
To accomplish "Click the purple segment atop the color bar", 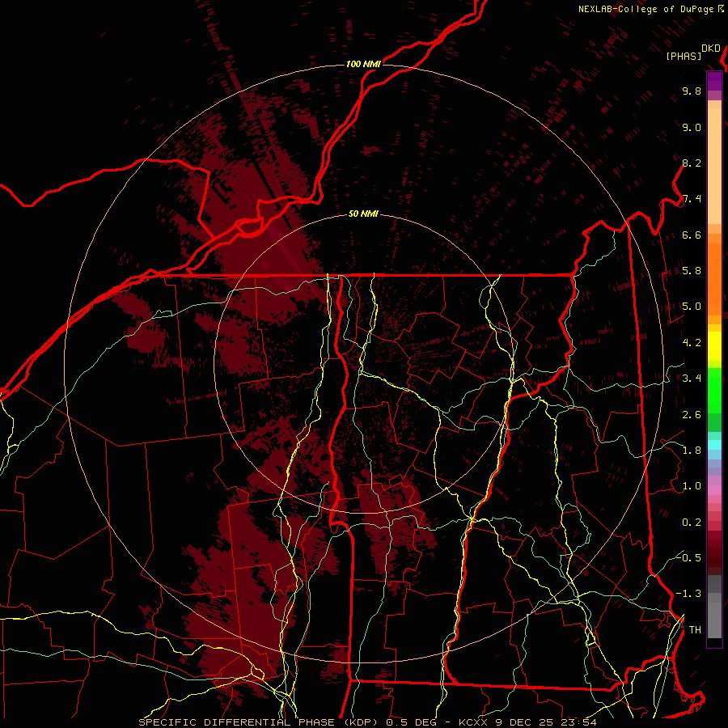I will pyautogui.click(x=714, y=81).
